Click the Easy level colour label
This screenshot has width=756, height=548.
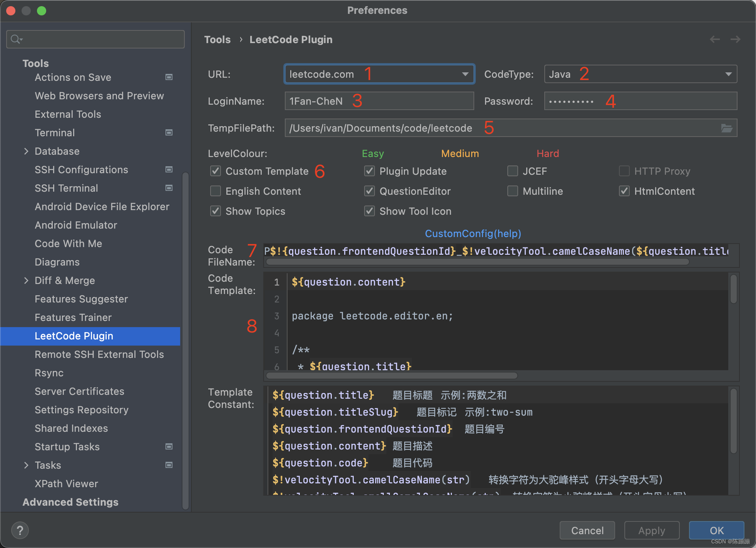pos(373,154)
